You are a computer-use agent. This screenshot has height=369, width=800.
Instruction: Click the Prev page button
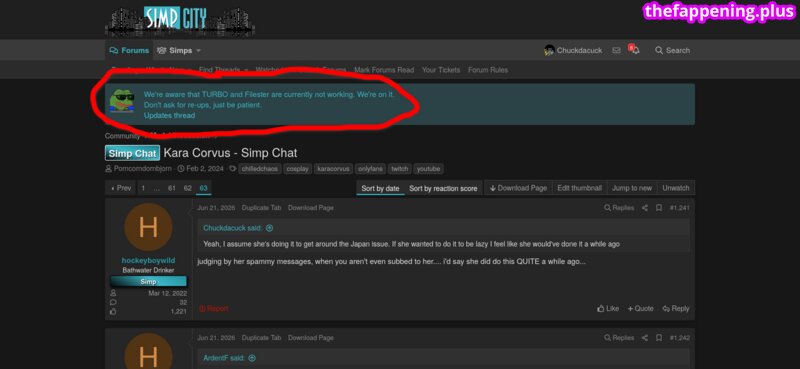(121, 188)
